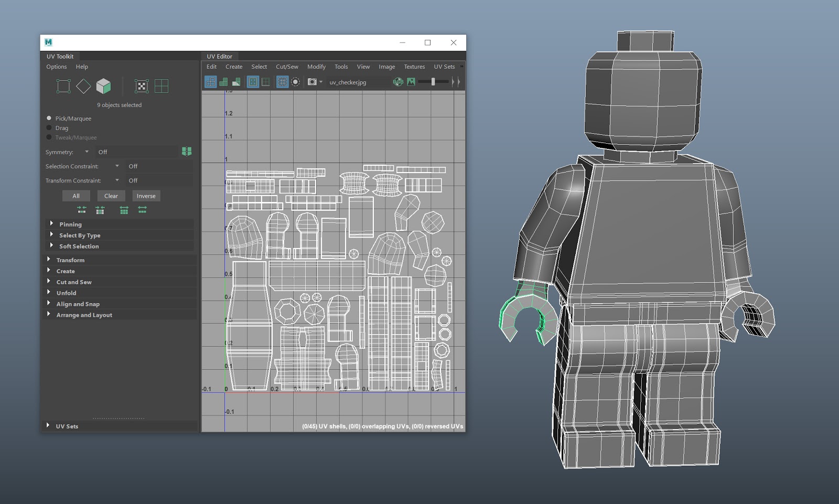Image resolution: width=839 pixels, height=504 pixels.
Task: Toggle UV Editor grid display icon
Action: [282, 82]
